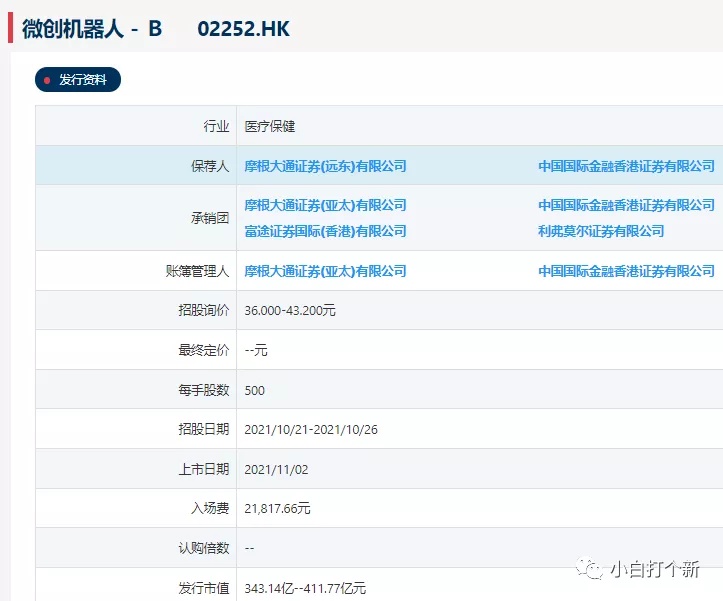Select entry fee 21,817.66元
Screen dimensions: 723x601
(277, 509)
